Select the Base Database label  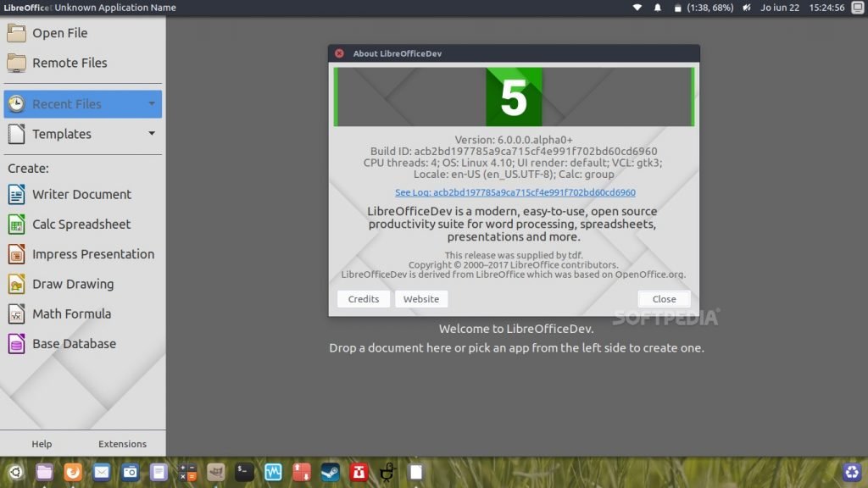[75, 344]
